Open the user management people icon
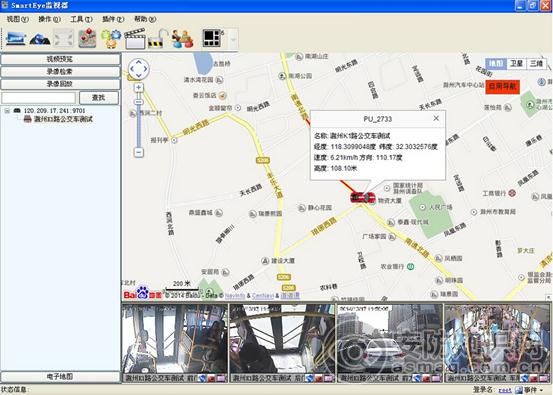 click(x=182, y=38)
